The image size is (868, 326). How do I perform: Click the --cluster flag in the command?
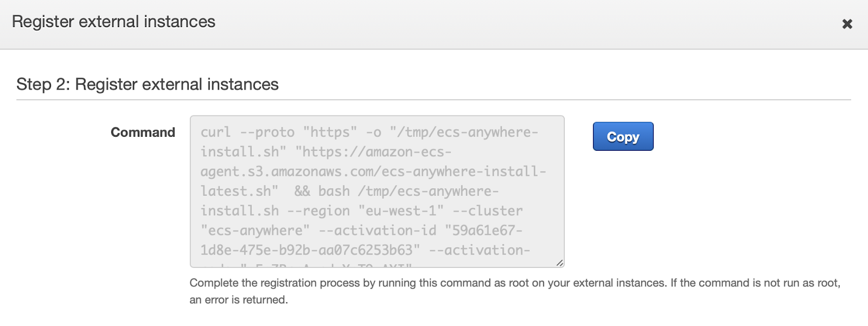(x=488, y=211)
